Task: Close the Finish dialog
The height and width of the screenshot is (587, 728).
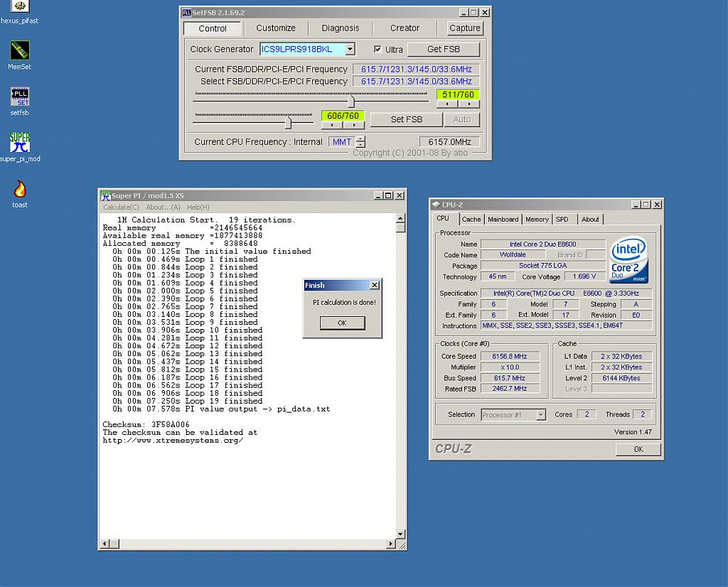Action: pos(374,285)
